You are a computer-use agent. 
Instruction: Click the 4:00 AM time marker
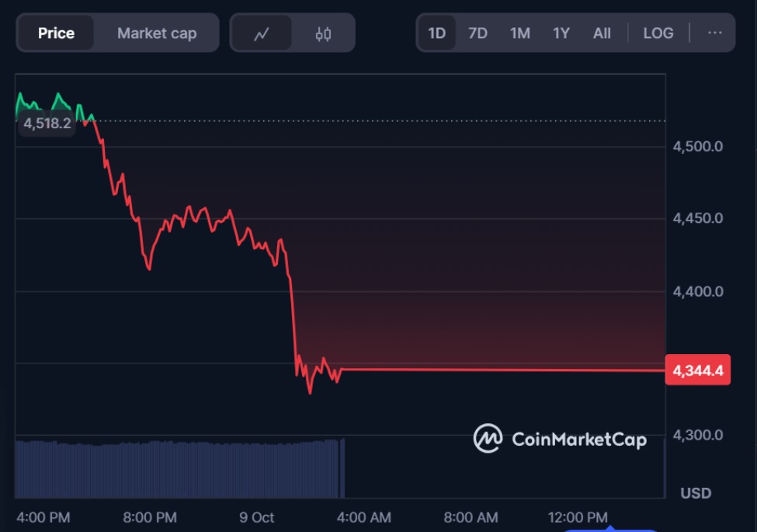coord(364,517)
